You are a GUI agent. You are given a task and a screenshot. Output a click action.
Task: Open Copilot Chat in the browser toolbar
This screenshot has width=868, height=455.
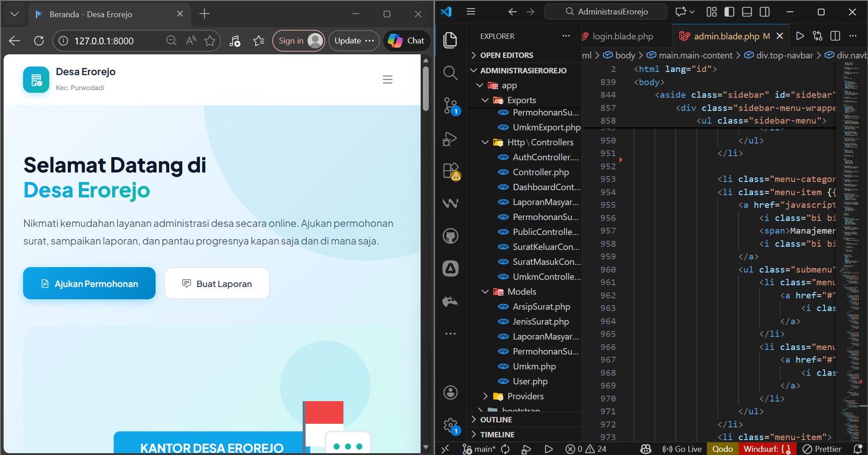click(x=406, y=40)
